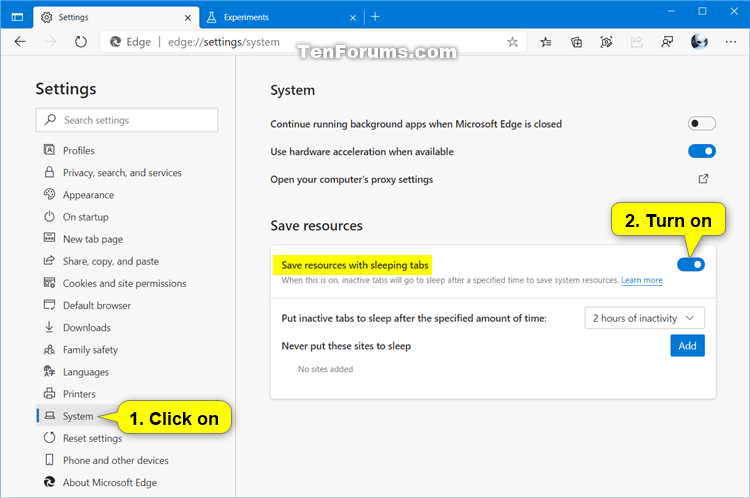750x498 pixels.
Task: Click the Web capture icon
Action: coord(606,42)
